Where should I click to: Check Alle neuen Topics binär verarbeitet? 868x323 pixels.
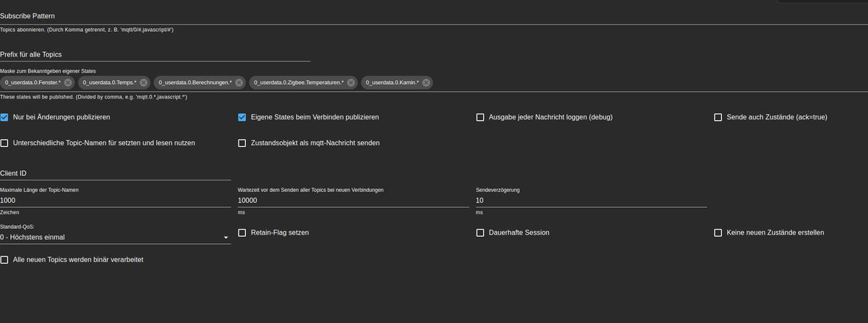pos(4,259)
